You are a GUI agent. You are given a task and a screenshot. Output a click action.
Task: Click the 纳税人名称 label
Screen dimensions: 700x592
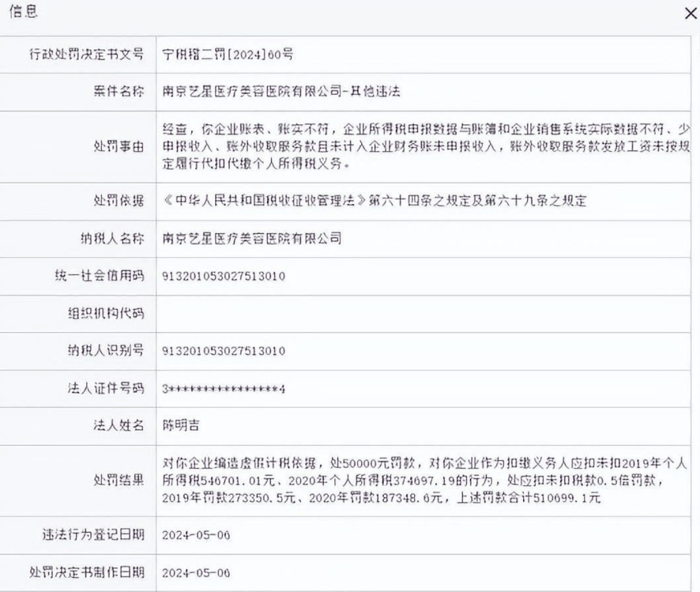click(113, 238)
